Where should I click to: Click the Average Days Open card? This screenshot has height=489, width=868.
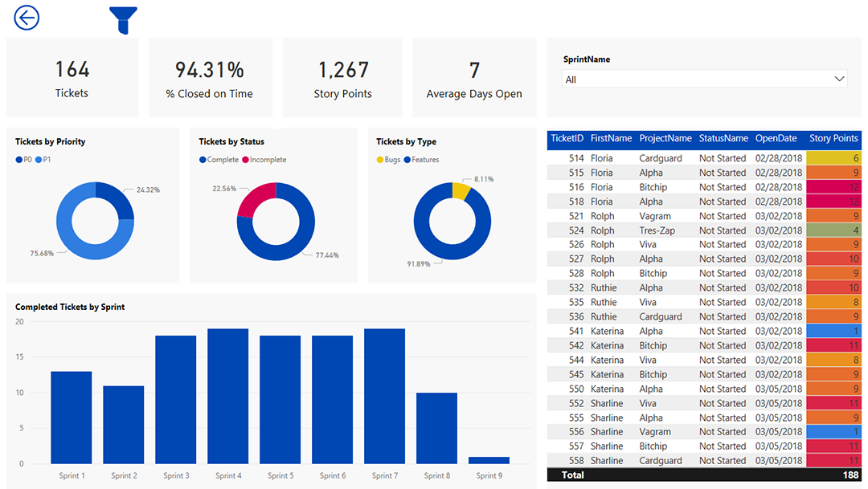(x=474, y=77)
